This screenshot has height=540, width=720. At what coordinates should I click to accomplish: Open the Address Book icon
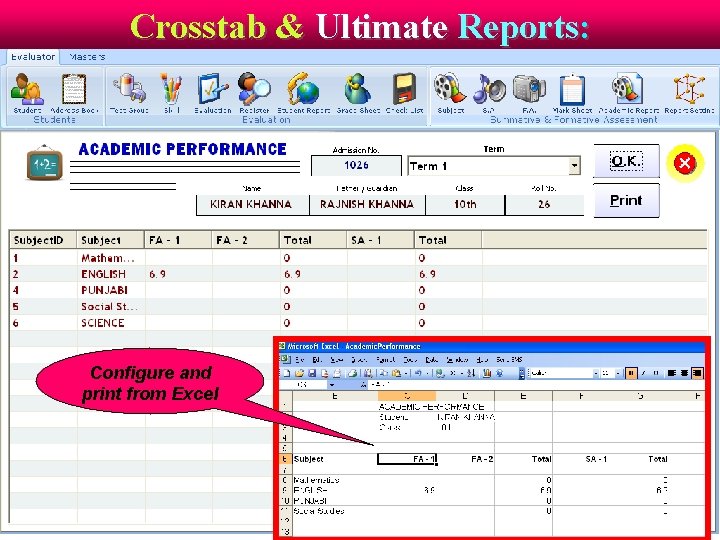point(74,90)
